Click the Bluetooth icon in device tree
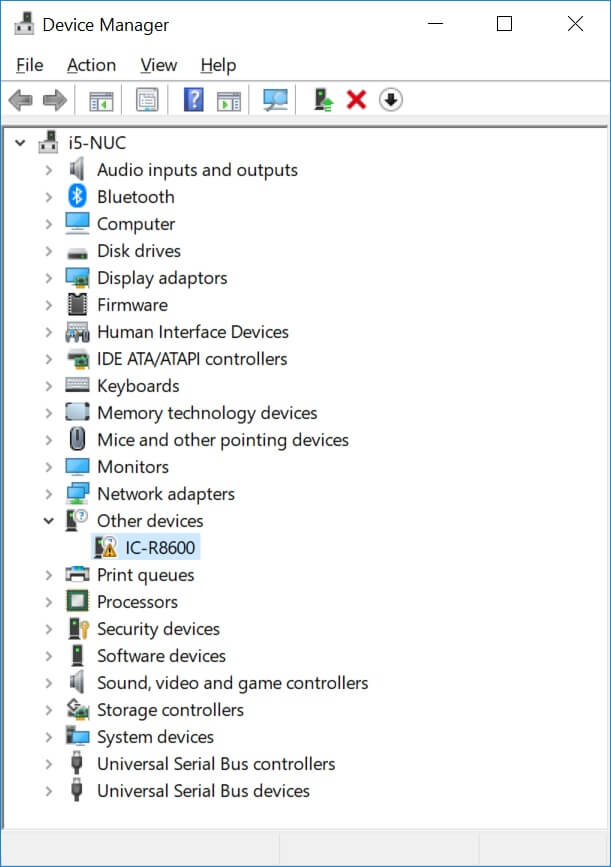This screenshot has height=867, width=611. point(78,197)
